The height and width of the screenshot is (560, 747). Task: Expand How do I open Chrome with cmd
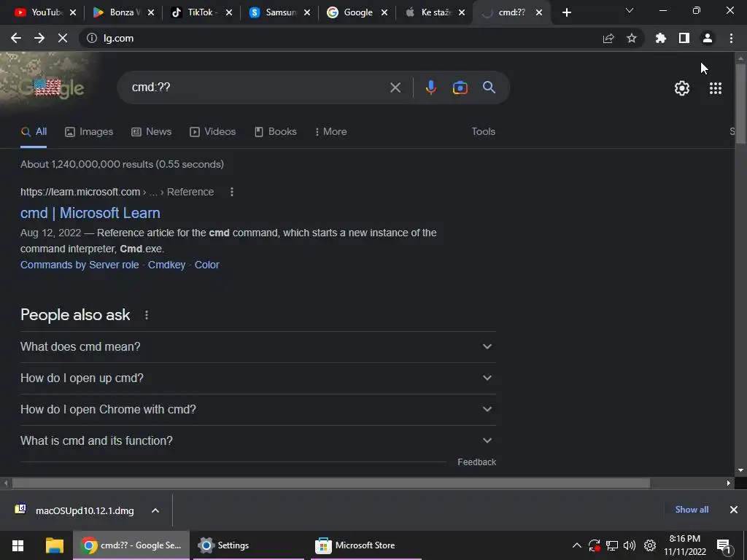pos(258,410)
